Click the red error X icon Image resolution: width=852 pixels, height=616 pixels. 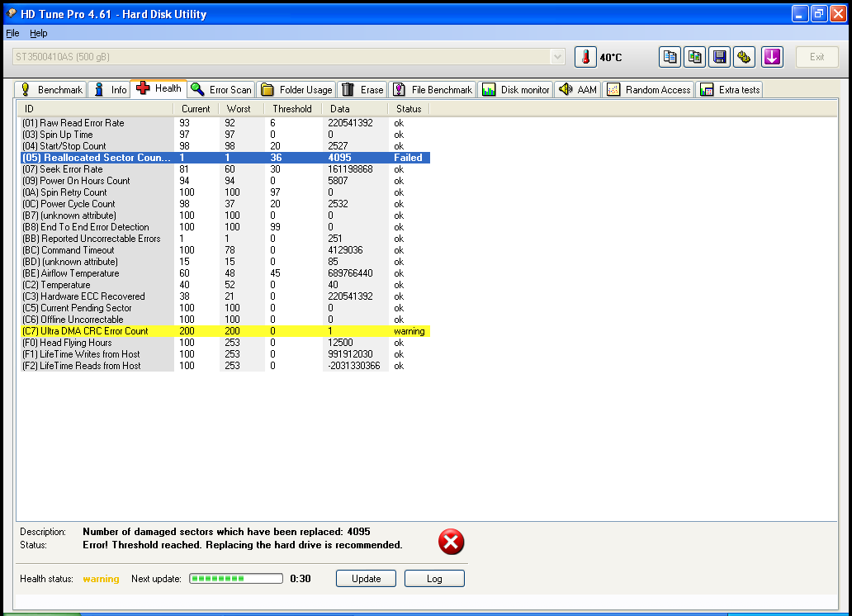(451, 542)
